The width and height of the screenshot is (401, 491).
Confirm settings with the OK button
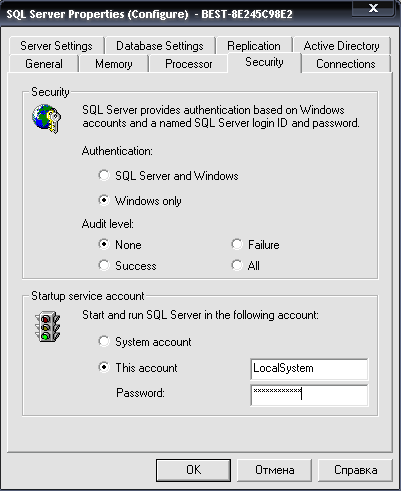193,470
